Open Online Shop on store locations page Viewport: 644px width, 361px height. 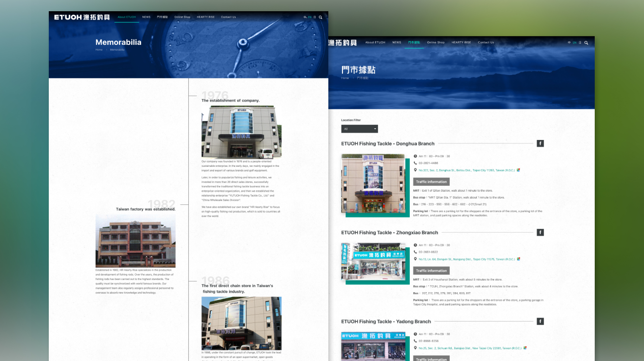click(x=436, y=42)
